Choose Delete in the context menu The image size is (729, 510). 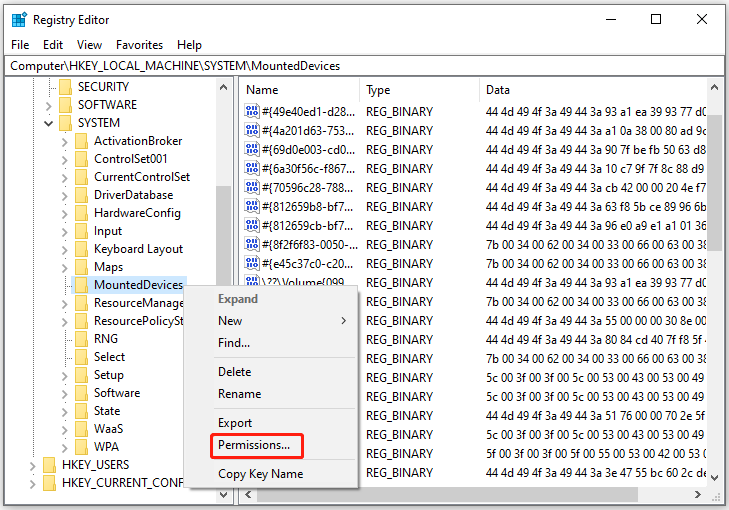pyautogui.click(x=235, y=372)
